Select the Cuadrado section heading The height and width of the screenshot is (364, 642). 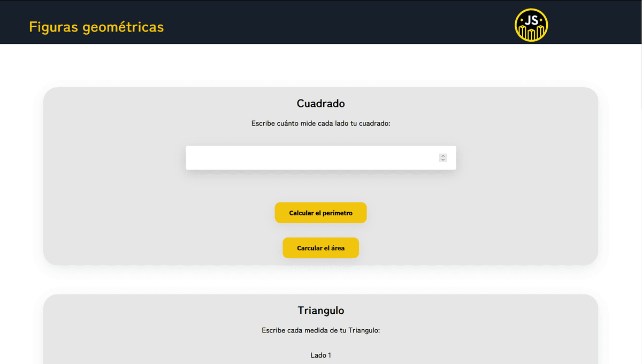tap(320, 104)
